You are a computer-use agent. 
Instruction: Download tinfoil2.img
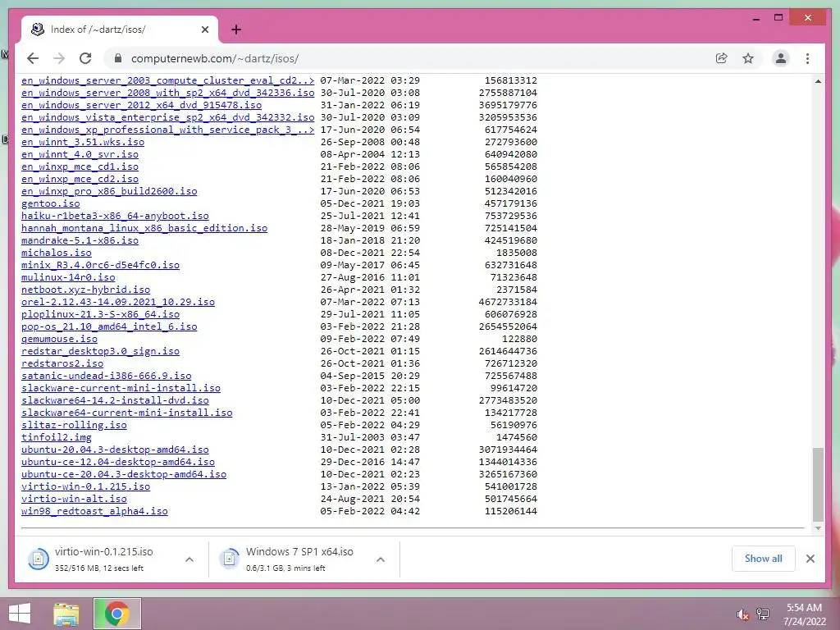pos(57,438)
